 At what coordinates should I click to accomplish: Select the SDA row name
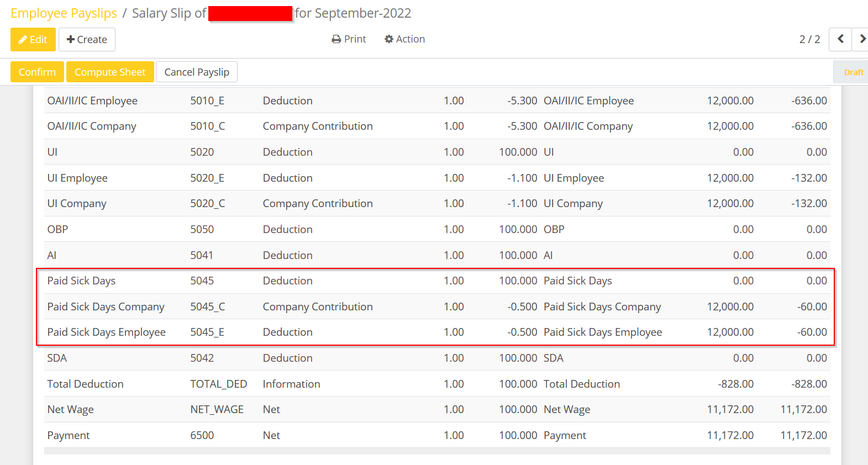tap(57, 358)
